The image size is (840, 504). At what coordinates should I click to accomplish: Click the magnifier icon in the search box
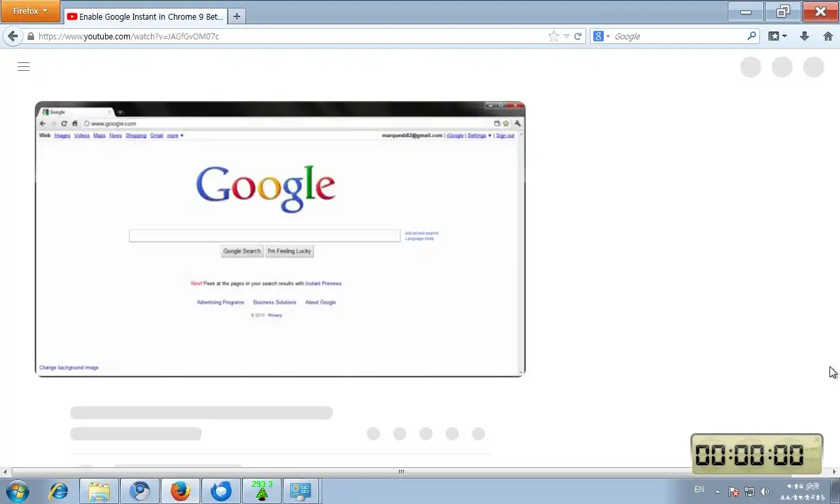pos(752,36)
